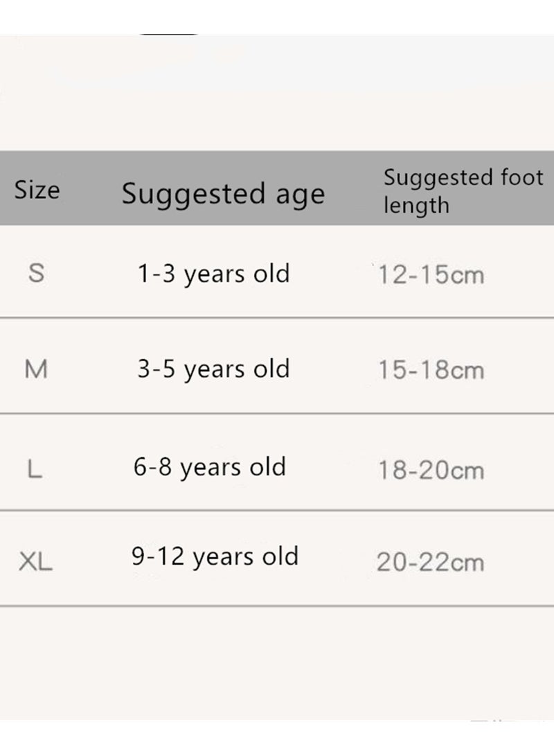Viewport: 554px width, 756px height.
Task: Select the S size cell
Action: (x=36, y=273)
